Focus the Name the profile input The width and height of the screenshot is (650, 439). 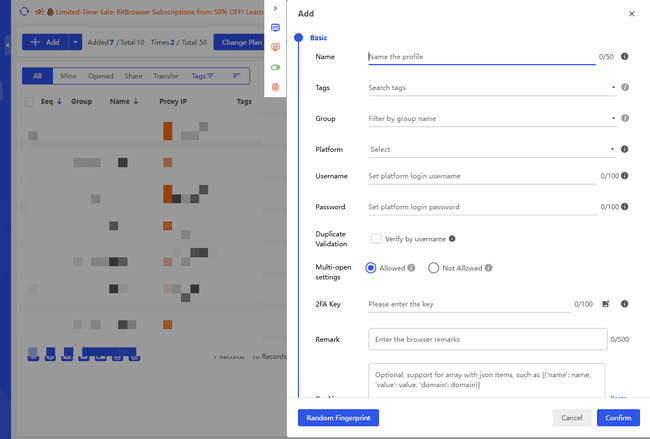click(482, 57)
